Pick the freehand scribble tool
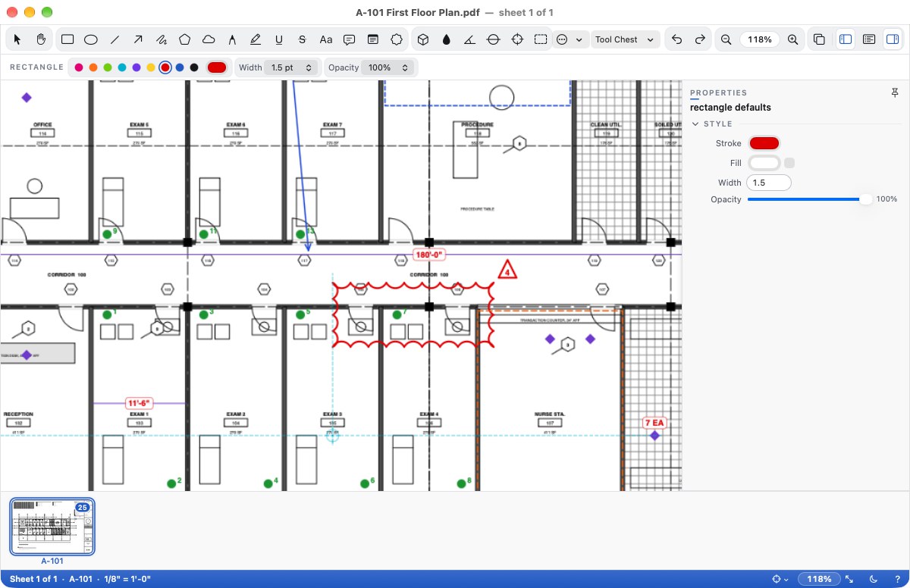This screenshot has height=588, width=910. (162, 39)
